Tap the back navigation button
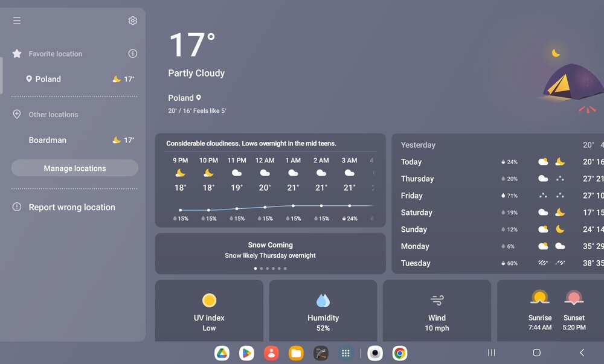Viewport: 604px width, 364px height. 582,353
